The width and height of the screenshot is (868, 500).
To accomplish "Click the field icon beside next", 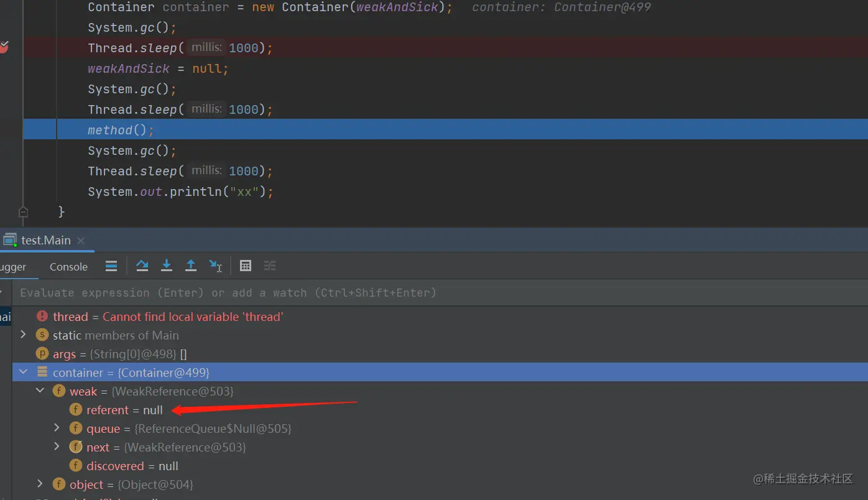I will 76,447.
